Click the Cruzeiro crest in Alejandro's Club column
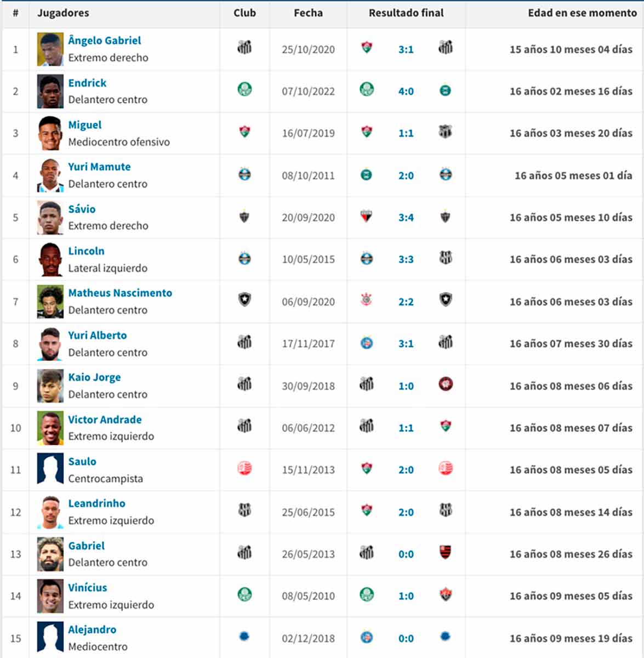Screen dimensions: 644x658 coord(244,637)
